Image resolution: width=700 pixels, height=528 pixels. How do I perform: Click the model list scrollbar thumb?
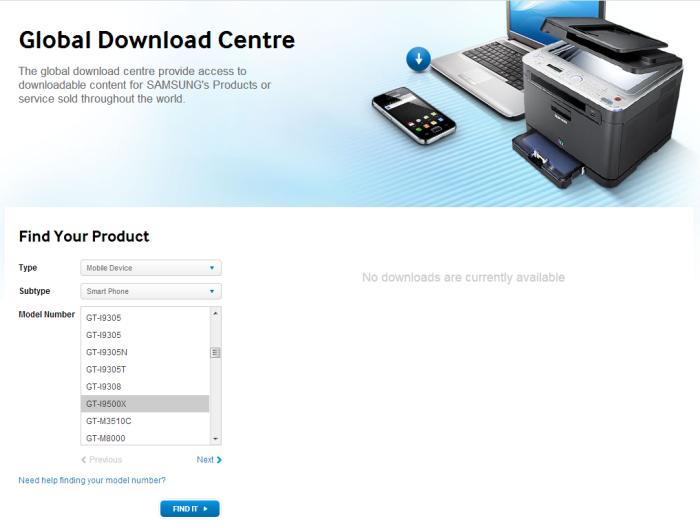tap(215, 352)
